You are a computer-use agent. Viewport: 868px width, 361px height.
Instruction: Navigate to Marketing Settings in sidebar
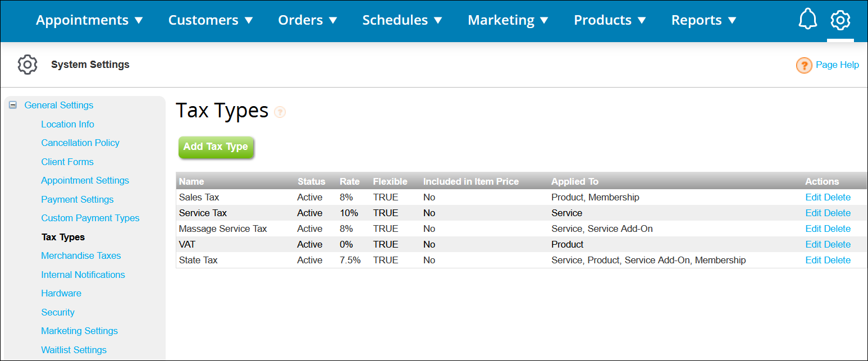click(80, 331)
